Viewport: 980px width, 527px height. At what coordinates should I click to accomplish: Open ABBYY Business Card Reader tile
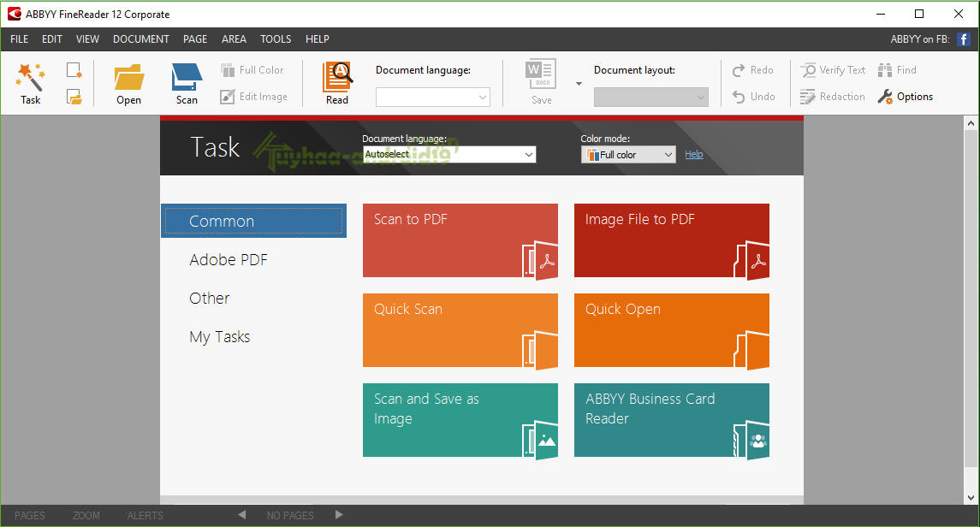(x=672, y=420)
